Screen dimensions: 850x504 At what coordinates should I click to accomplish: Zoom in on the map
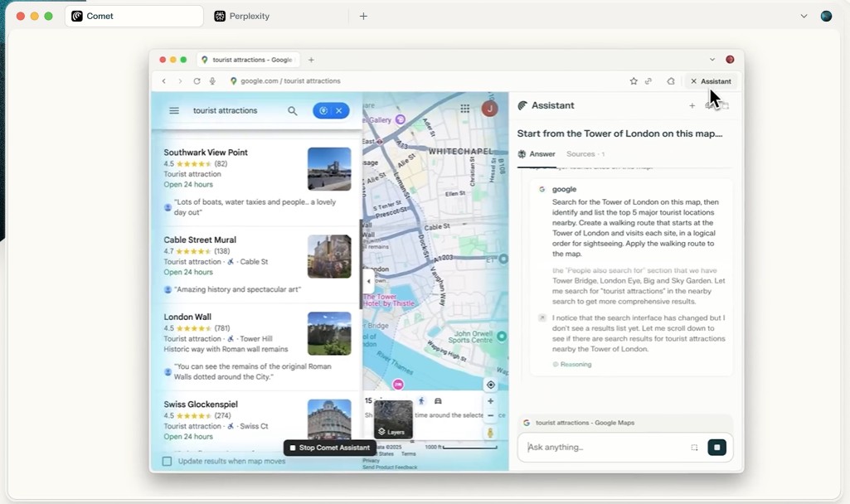click(491, 401)
